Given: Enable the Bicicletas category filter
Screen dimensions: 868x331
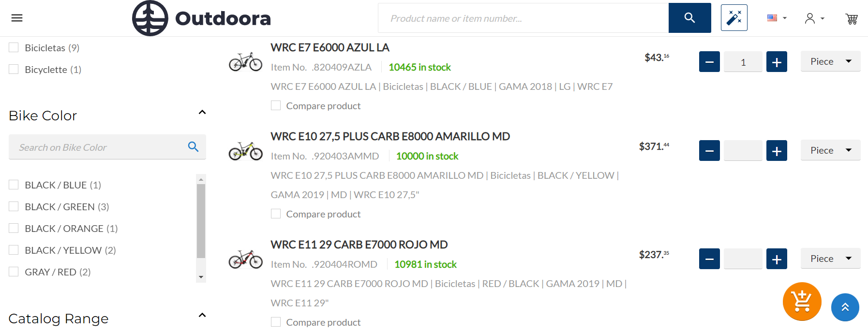Looking at the screenshot, I should [14, 48].
